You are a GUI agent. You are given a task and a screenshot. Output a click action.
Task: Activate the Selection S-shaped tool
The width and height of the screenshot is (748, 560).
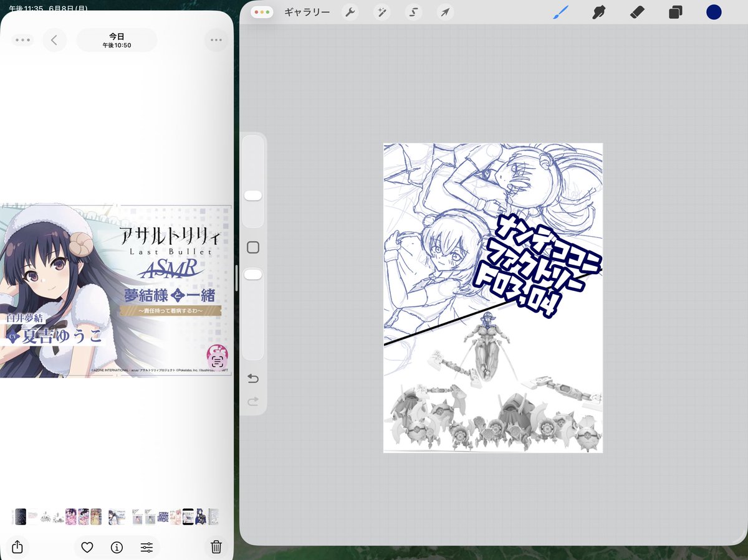point(413,12)
